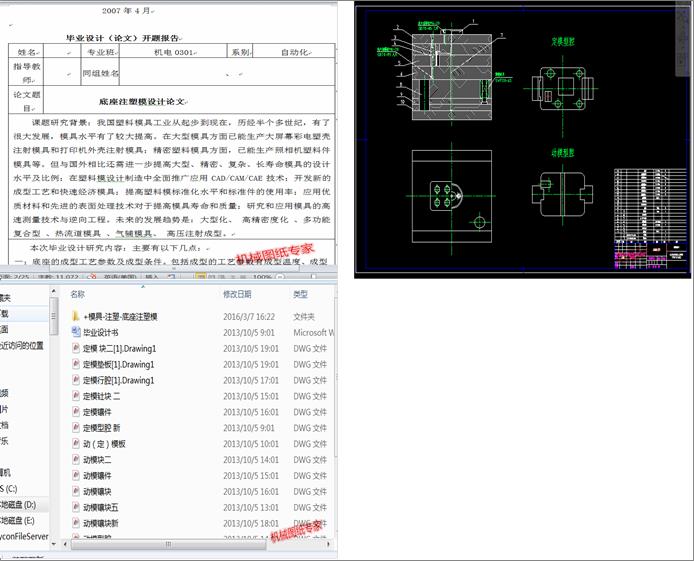Select the 定模镶件 drawing file
The image size is (694, 561).
[x=97, y=412]
